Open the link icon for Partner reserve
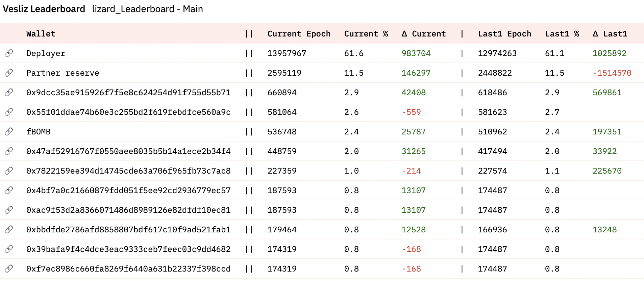The width and height of the screenshot is (644, 281). point(9,73)
